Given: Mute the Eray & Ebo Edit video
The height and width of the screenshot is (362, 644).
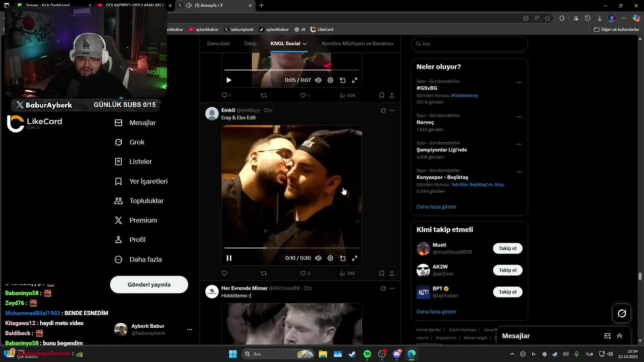Looking at the screenshot, I should coord(318,258).
